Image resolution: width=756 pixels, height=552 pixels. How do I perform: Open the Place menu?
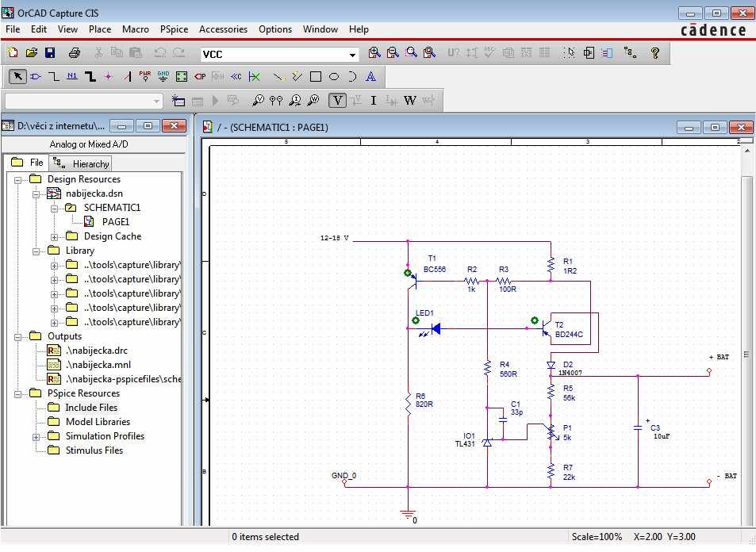click(100, 29)
